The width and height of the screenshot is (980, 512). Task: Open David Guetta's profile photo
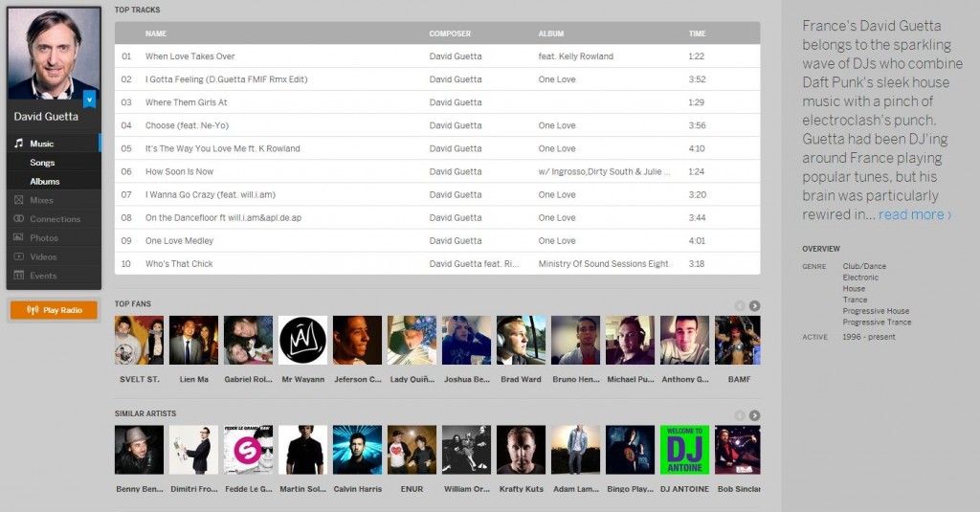(x=54, y=54)
